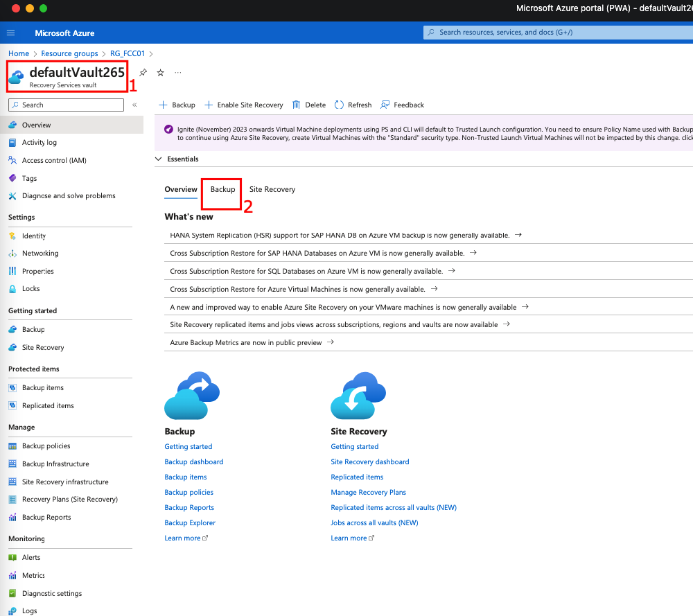Open Access control (IAM) in sidebar
Screen dimensions: 693x616
click(54, 161)
